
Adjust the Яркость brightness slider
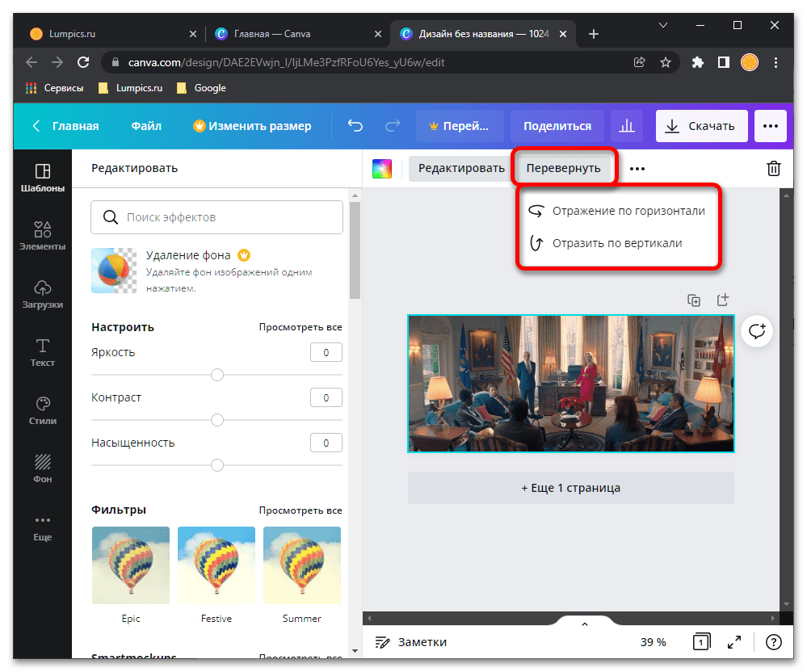point(217,375)
